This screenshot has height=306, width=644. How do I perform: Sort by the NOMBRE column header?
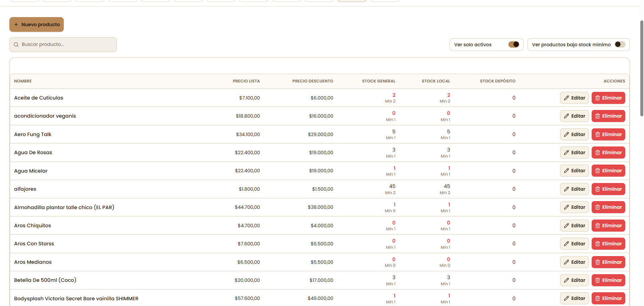pyautogui.click(x=23, y=81)
